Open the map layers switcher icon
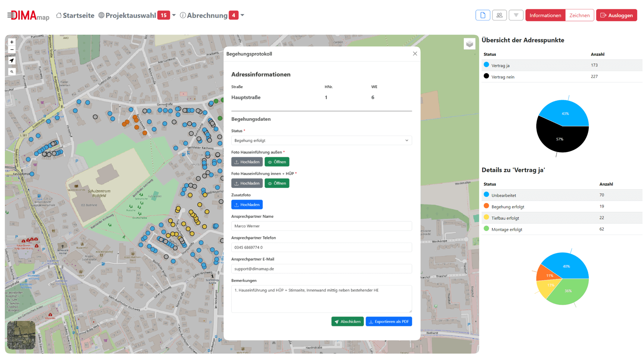Screen dimensions: 644x362 469,44
